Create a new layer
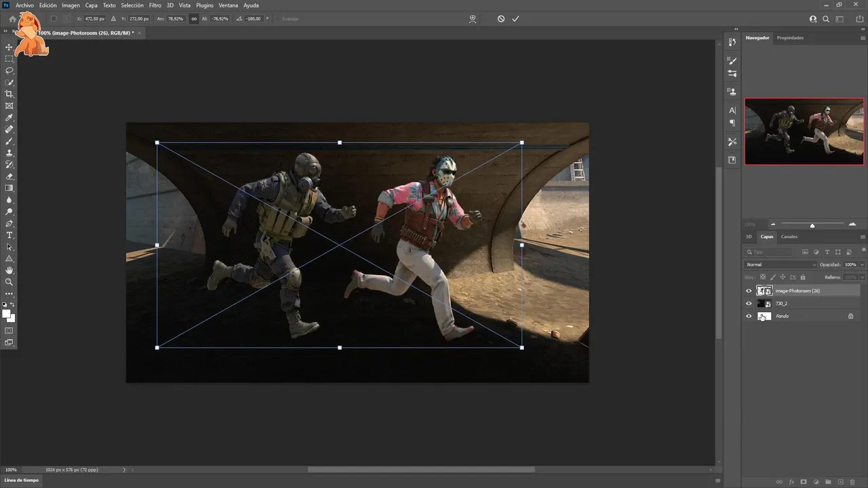 coord(841,482)
